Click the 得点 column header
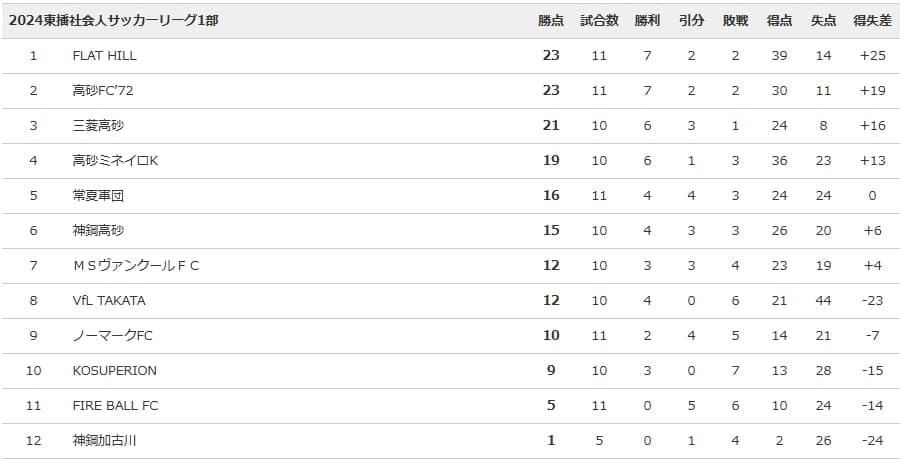The width and height of the screenshot is (901, 461). [780, 21]
